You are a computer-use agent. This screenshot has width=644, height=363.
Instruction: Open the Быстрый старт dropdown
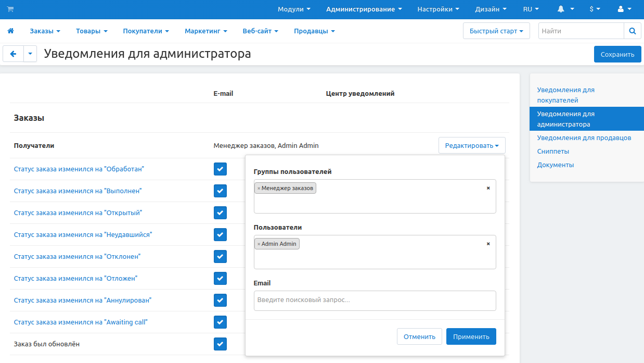point(496,31)
